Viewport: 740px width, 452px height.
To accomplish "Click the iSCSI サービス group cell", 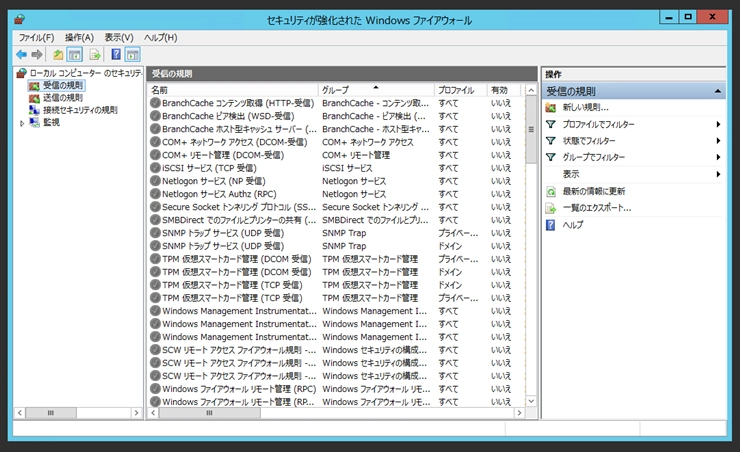I will pos(347,168).
